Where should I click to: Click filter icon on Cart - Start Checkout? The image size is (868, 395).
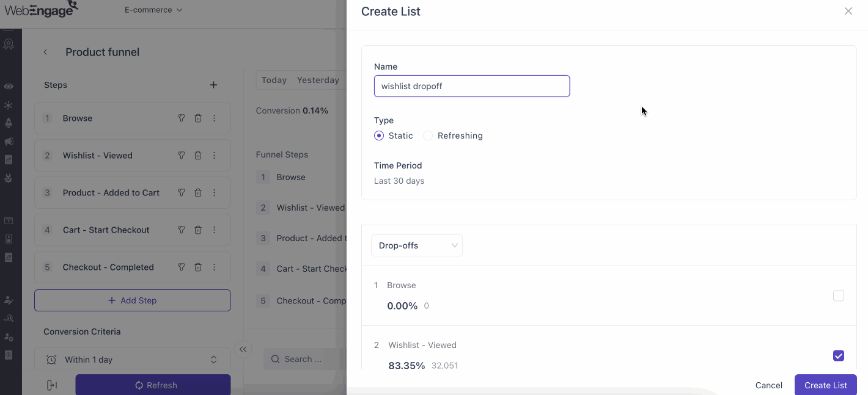[182, 230]
